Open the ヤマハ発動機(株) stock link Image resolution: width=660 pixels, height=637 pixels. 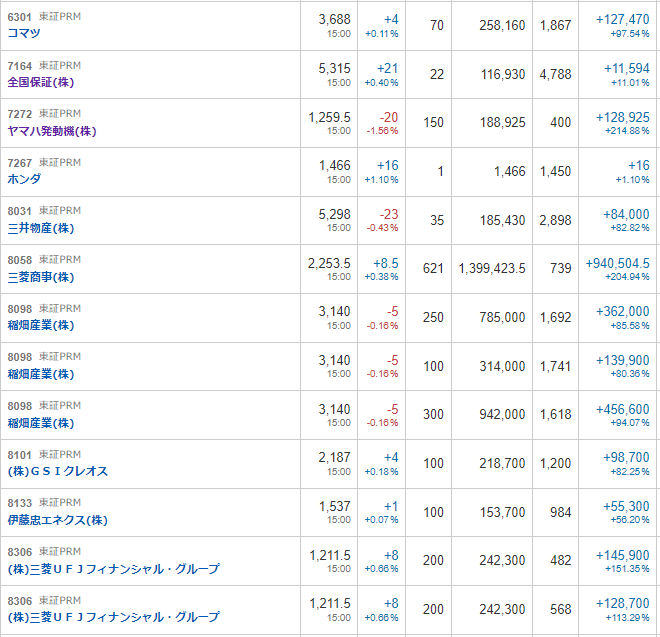tap(52, 131)
